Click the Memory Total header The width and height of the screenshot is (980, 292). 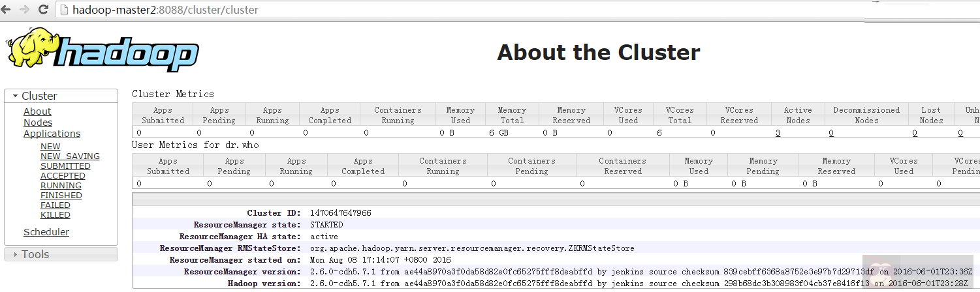(512, 115)
